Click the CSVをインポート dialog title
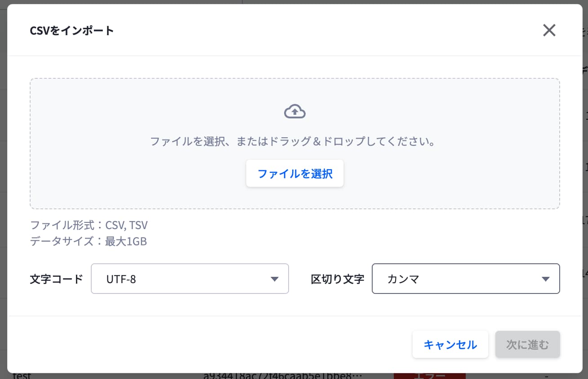 point(71,31)
